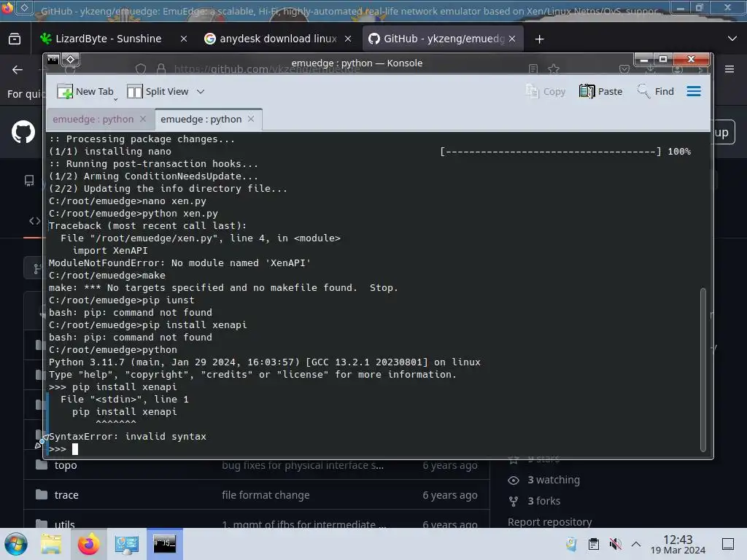Click the tray notification icon left of clipboard

coord(571,544)
